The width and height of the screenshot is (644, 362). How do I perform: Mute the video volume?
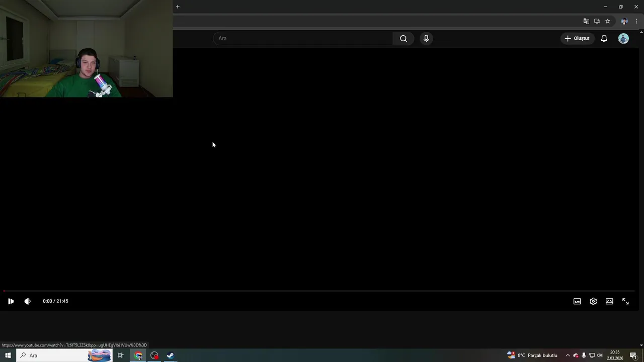click(x=27, y=301)
